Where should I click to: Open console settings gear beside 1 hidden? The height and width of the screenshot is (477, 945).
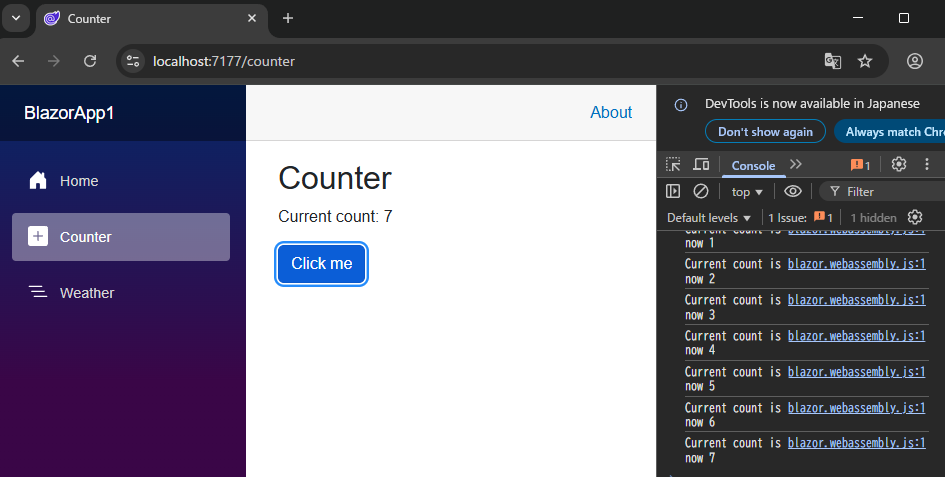(x=914, y=217)
